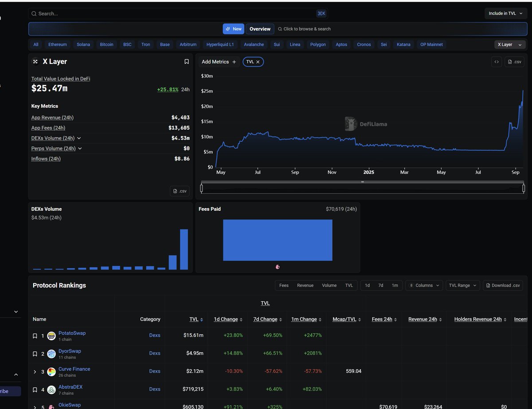Bookmark PotatoSwap protocol row
Image resolution: width=532 pixels, height=409 pixels.
[x=35, y=336]
